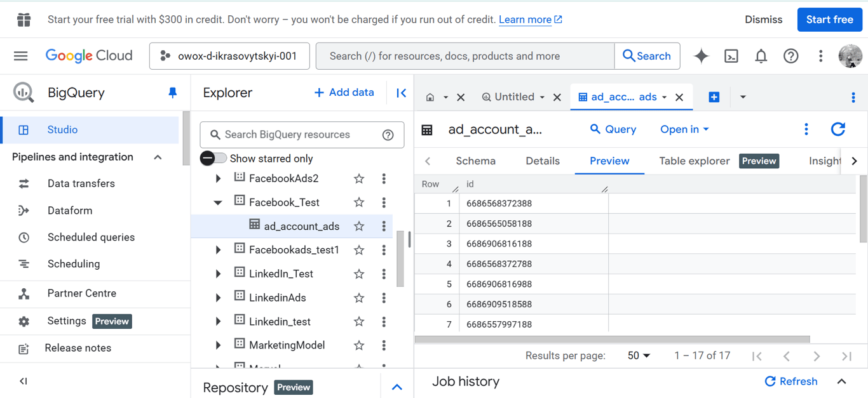The image size is (868, 398).
Task: Star the FacebookAds2 dataset
Action: coord(359,178)
